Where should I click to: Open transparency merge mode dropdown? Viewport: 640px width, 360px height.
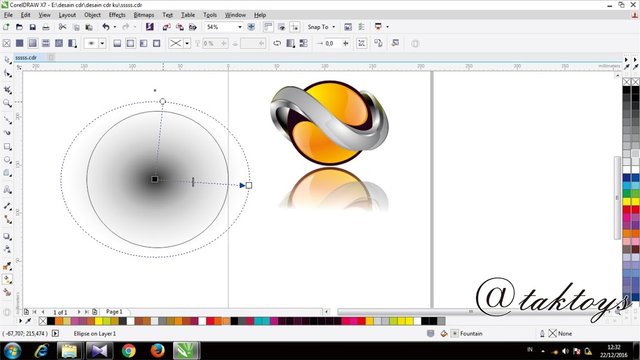tap(187, 43)
